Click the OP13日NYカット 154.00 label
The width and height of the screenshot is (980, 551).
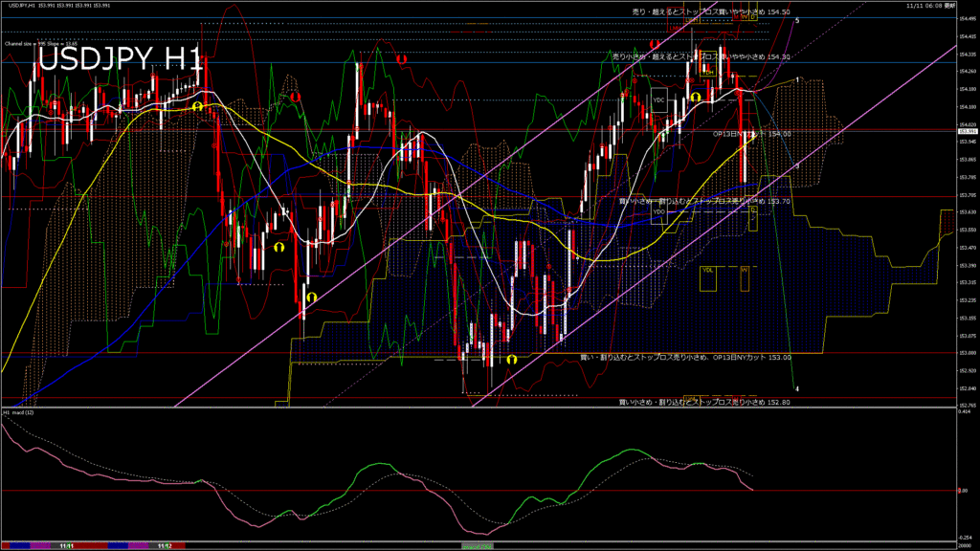pyautogui.click(x=752, y=135)
